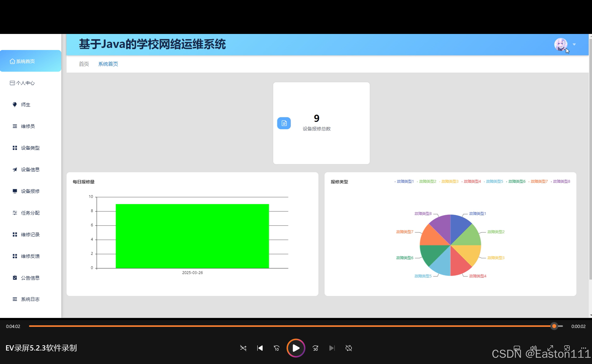The height and width of the screenshot is (364, 592).
Task: Click the list icon beside 系统日志
Action: [x=15, y=299]
